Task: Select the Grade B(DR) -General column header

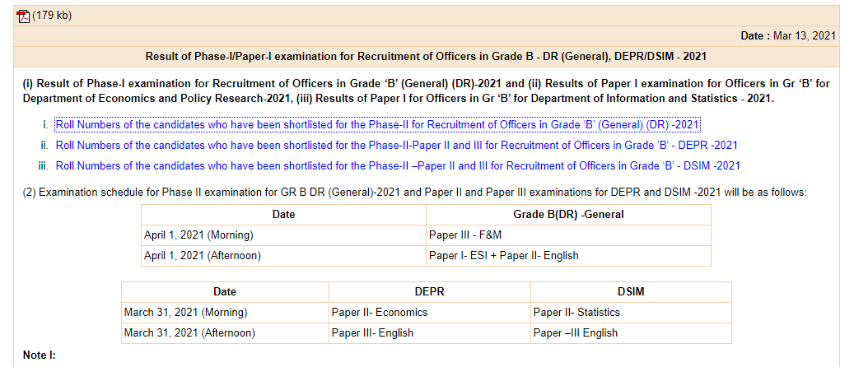Action: point(568,215)
